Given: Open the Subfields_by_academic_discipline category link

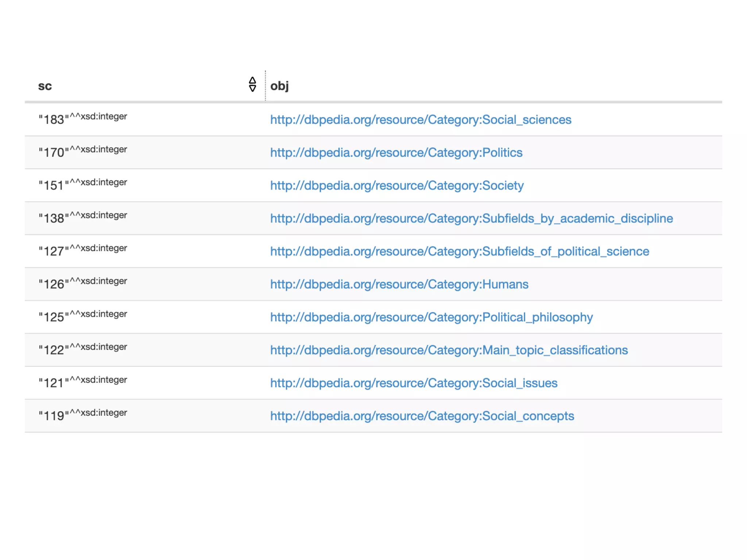Looking at the screenshot, I should point(471,218).
